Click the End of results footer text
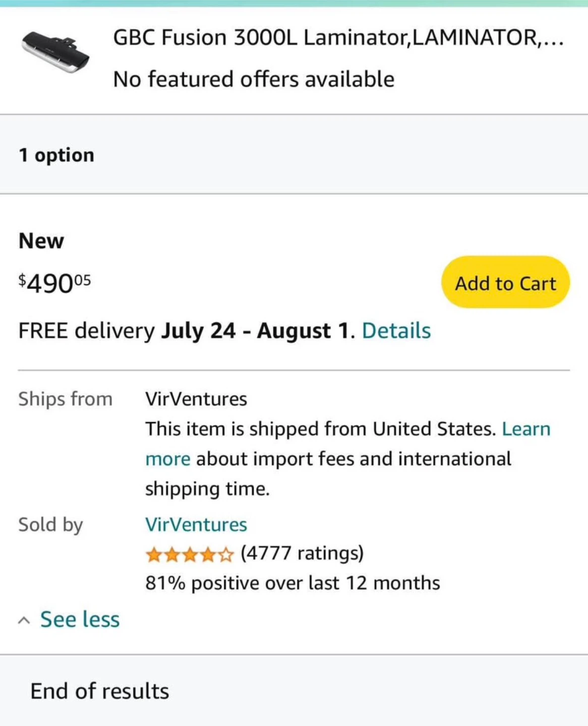Screen dimensions: 588x726 (x=100, y=691)
